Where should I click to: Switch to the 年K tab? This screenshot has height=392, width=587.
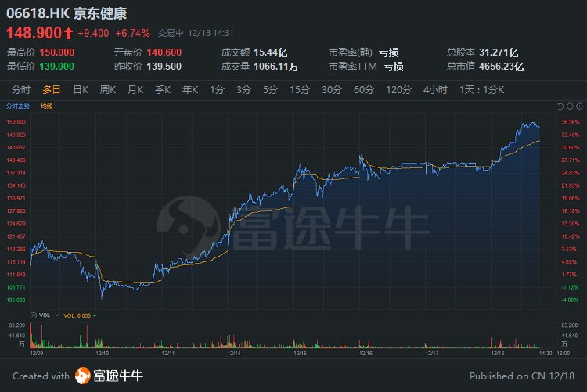190,90
